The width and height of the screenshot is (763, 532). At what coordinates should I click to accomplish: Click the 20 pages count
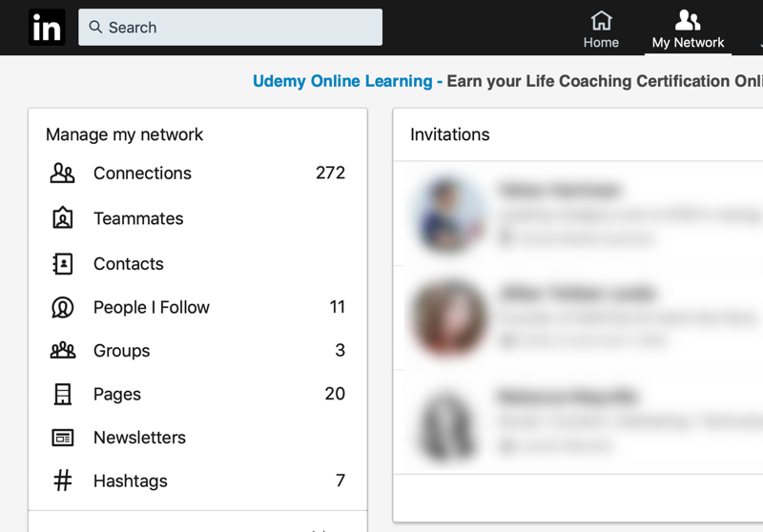tap(335, 394)
